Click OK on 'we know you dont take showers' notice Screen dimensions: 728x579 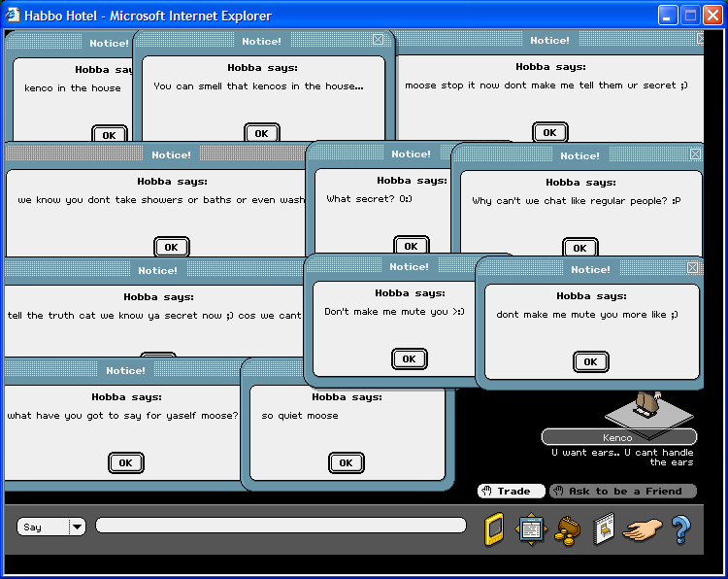point(171,247)
